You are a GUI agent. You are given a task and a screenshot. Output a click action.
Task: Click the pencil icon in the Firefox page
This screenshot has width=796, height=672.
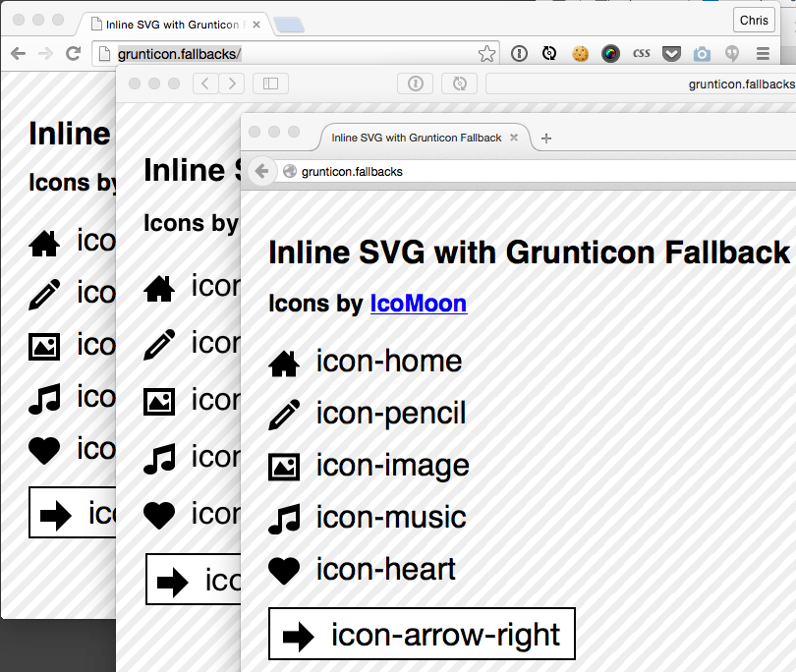[x=284, y=415]
